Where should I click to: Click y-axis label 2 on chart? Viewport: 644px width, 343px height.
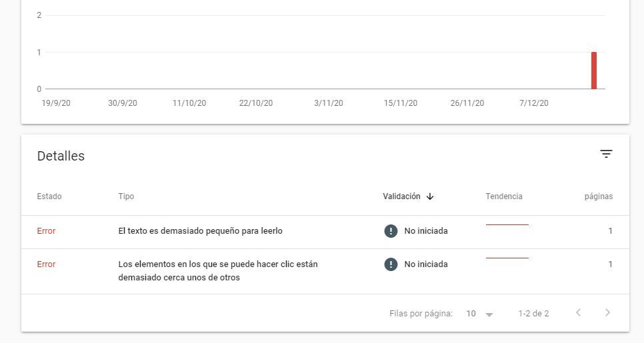tap(39, 15)
